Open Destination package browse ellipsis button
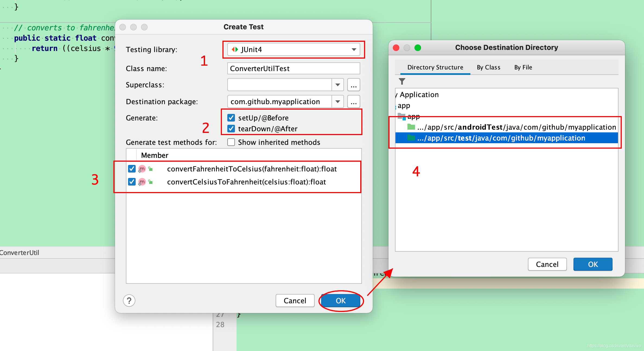The width and height of the screenshot is (644, 351). (x=353, y=102)
